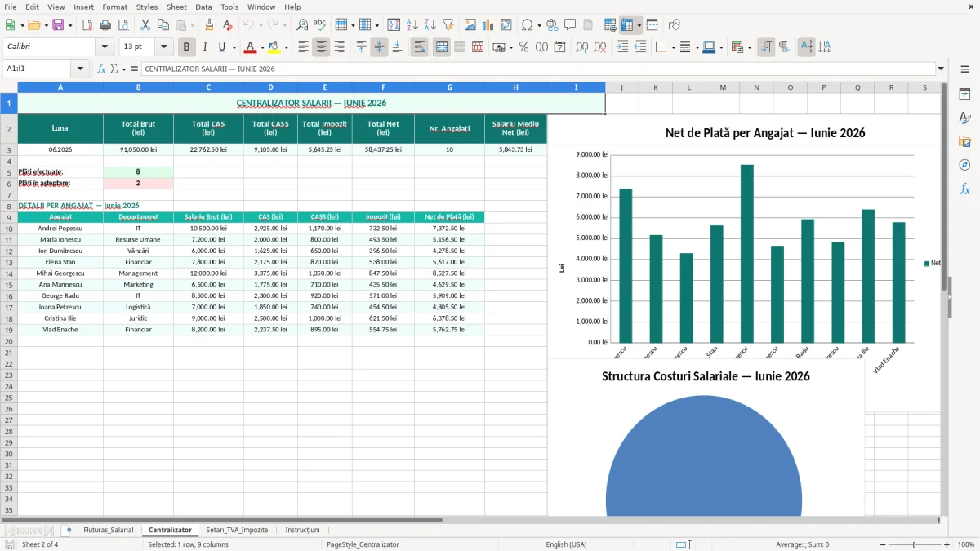Click the Print icon

(106, 25)
